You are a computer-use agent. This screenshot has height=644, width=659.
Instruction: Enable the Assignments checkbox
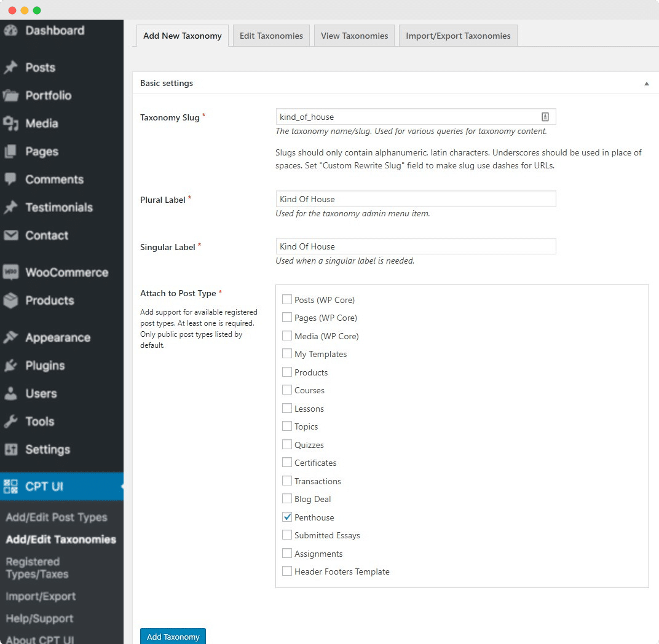pos(287,553)
